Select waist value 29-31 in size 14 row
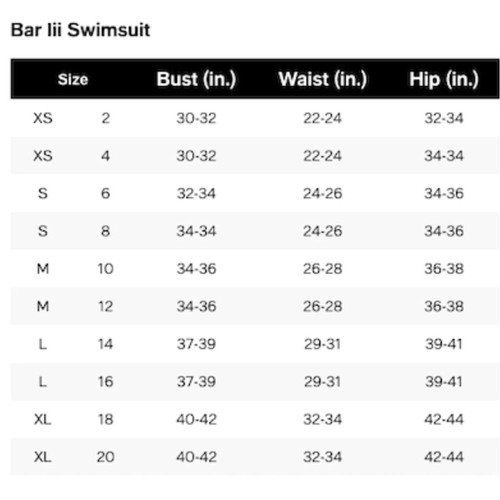 coord(323,344)
